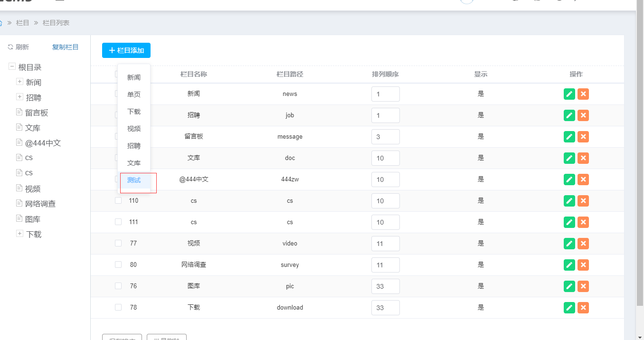Delete the 新闻 row with the orange X icon
The height and width of the screenshot is (340, 644).
[584, 94]
